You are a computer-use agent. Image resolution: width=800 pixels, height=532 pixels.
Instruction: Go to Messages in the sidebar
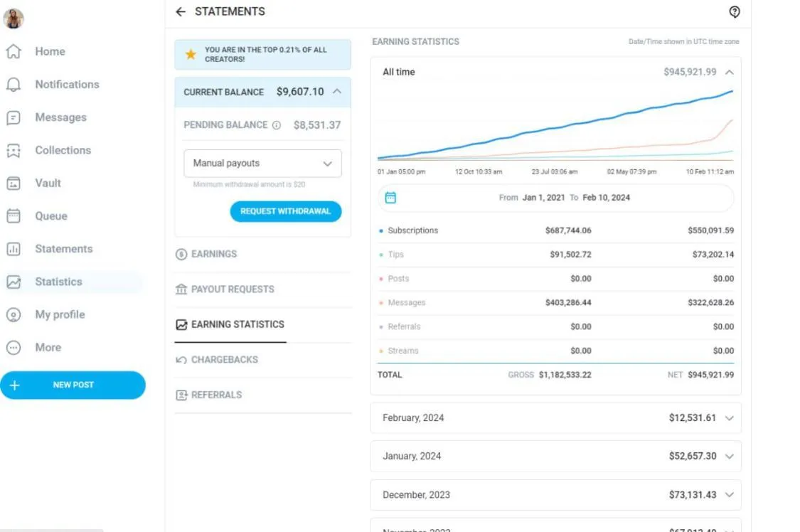(60, 117)
